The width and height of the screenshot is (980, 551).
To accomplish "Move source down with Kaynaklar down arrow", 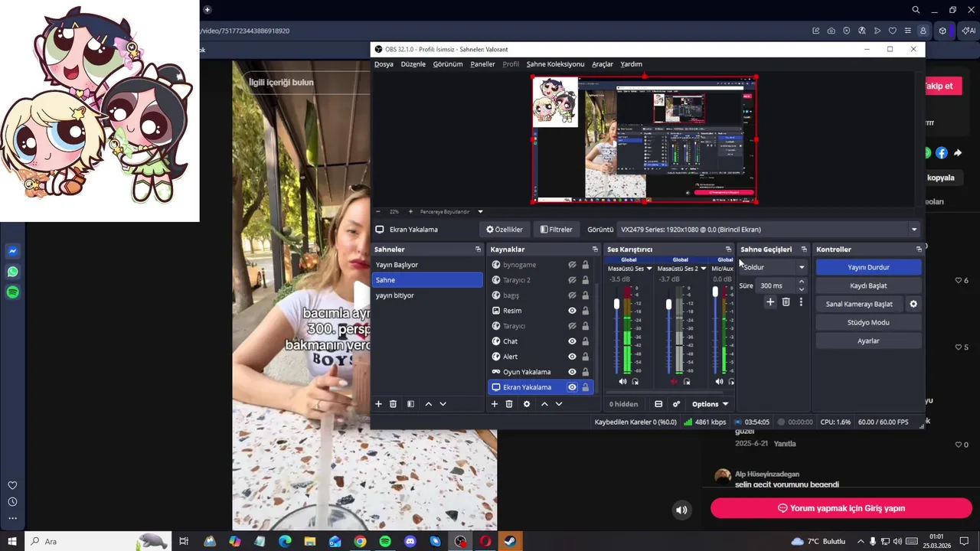I will 559,404.
